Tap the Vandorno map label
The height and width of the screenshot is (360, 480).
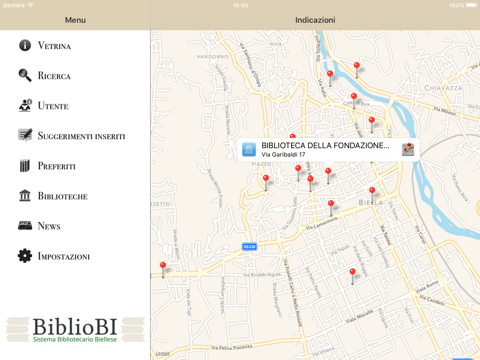point(212,57)
